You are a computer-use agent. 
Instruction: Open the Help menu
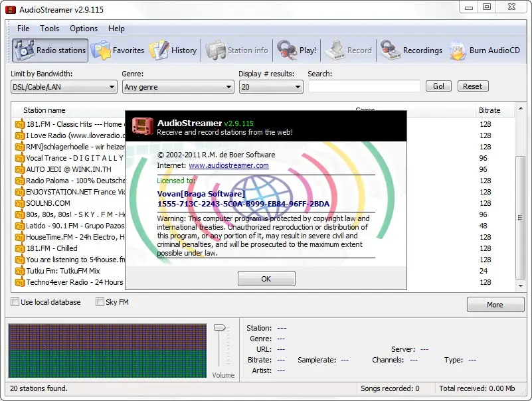116,29
